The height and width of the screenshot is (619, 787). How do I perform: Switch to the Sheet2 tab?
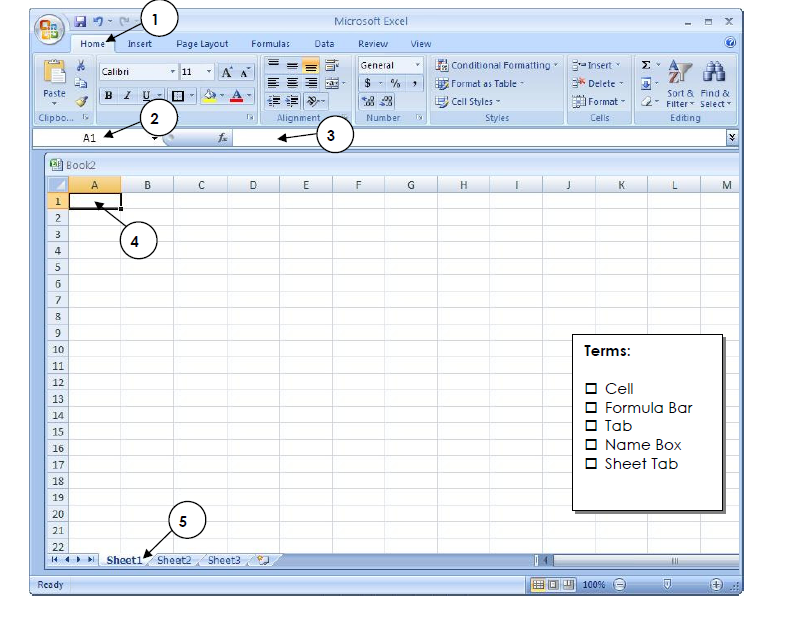coord(174,561)
